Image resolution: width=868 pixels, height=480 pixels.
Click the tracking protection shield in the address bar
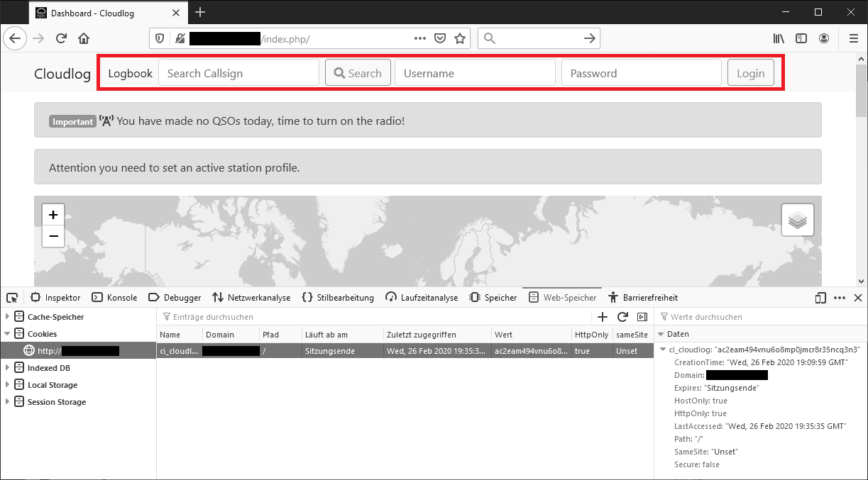pyautogui.click(x=160, y=38)
